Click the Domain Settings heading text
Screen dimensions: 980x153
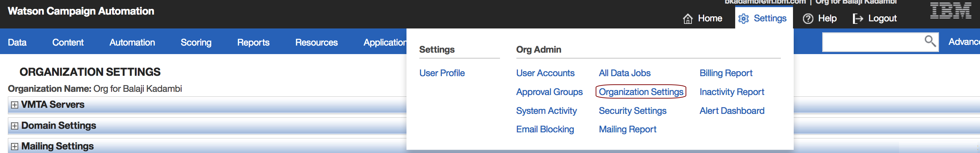59,126
